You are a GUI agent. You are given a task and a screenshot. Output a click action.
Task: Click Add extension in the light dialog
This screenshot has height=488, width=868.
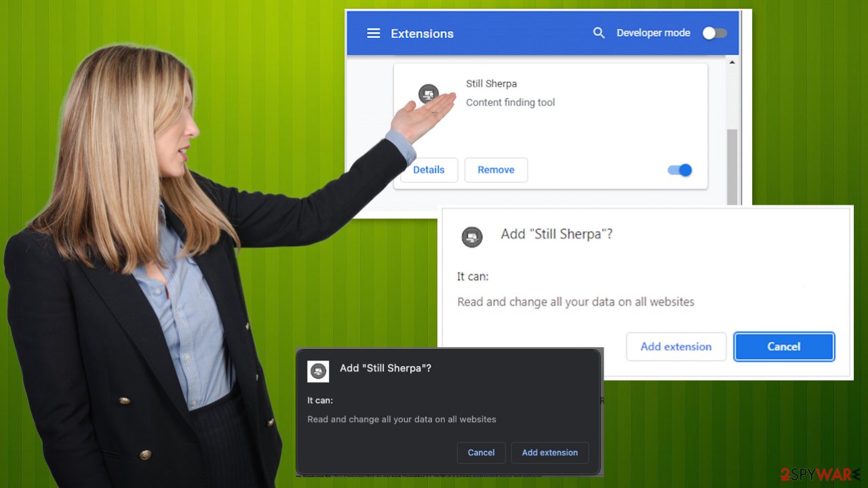(676, 346)
